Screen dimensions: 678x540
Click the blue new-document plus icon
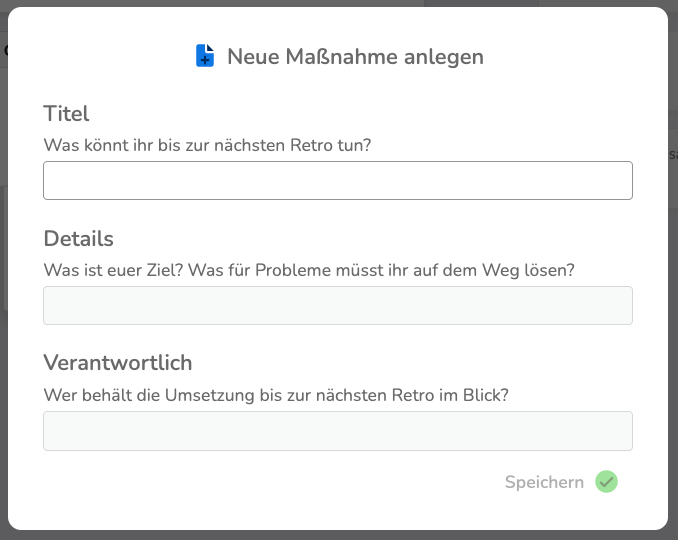click(205, 56)
